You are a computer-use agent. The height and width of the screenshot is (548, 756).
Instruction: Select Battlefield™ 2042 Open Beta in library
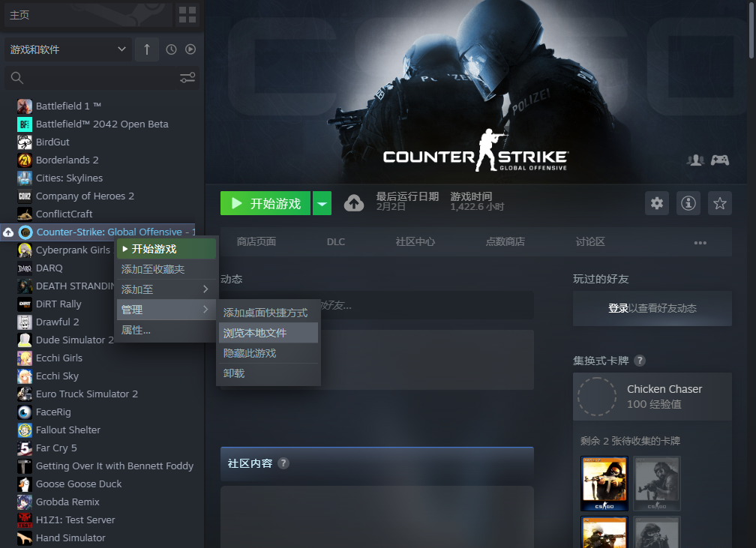point(102,124)
